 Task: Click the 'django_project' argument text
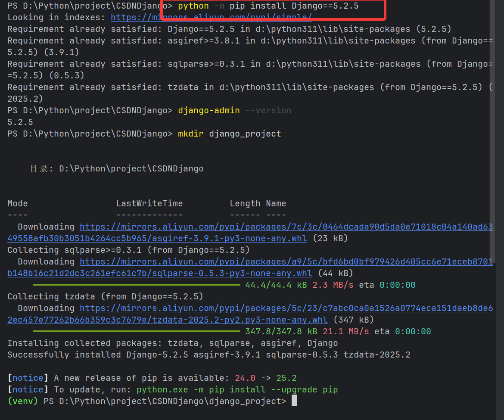pos(245,134)
